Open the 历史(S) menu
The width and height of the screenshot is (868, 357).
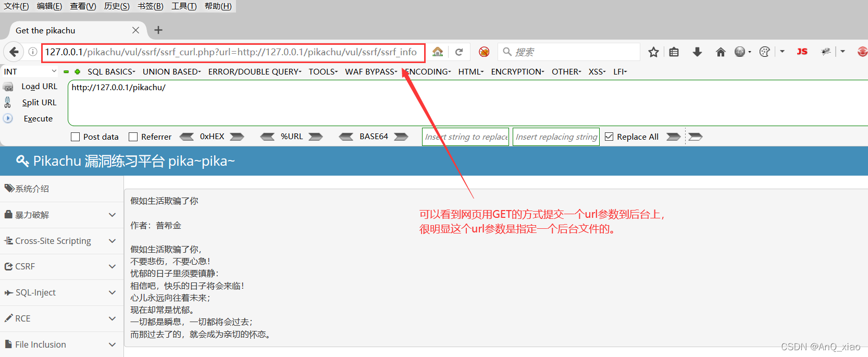point(117,6)
